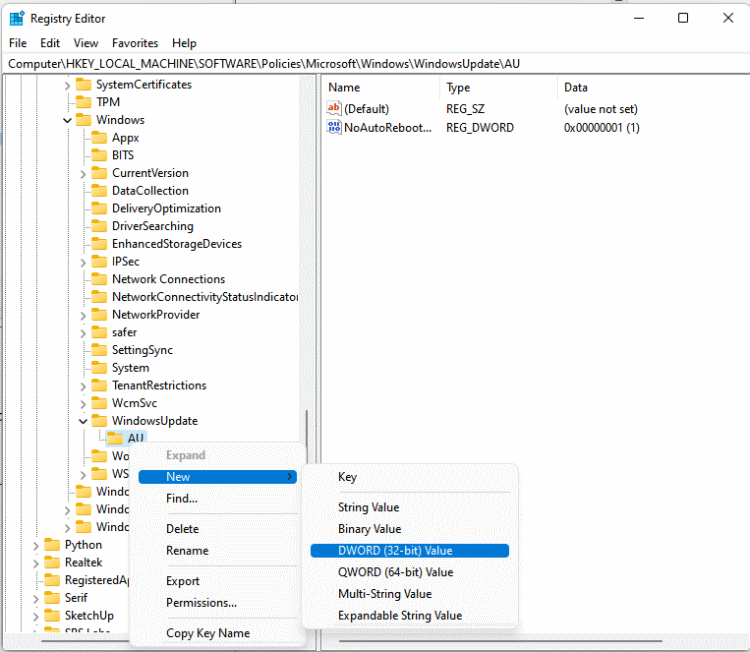
Task: Click the System folder icon
Action: coord(99,368)
